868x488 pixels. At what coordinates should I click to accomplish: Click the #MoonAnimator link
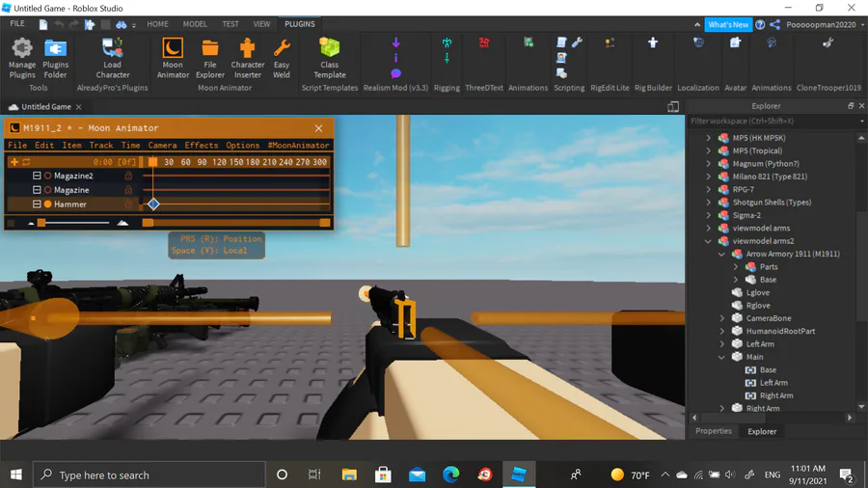298,145
